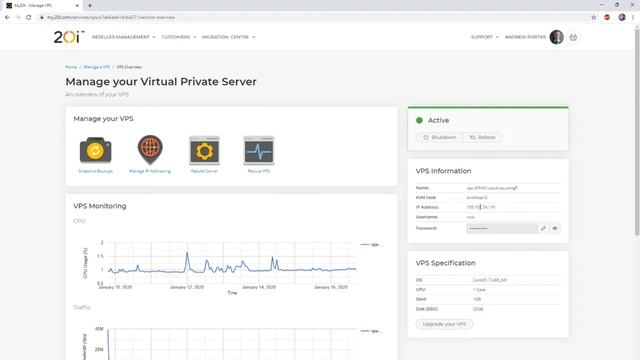The height and width of the screenshot is (360, 640).
Task: Click the OS value in VPS Specification
Action: (490, 280)
